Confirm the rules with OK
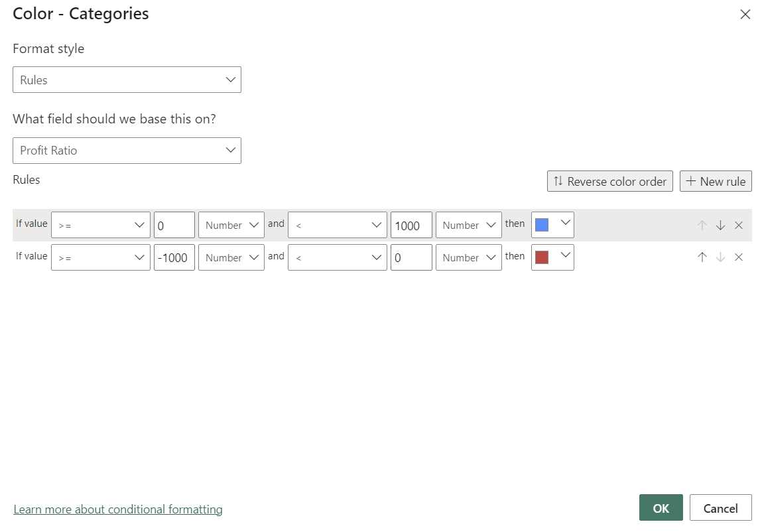This screenshot has height=532, width=760. pos(661,508)
